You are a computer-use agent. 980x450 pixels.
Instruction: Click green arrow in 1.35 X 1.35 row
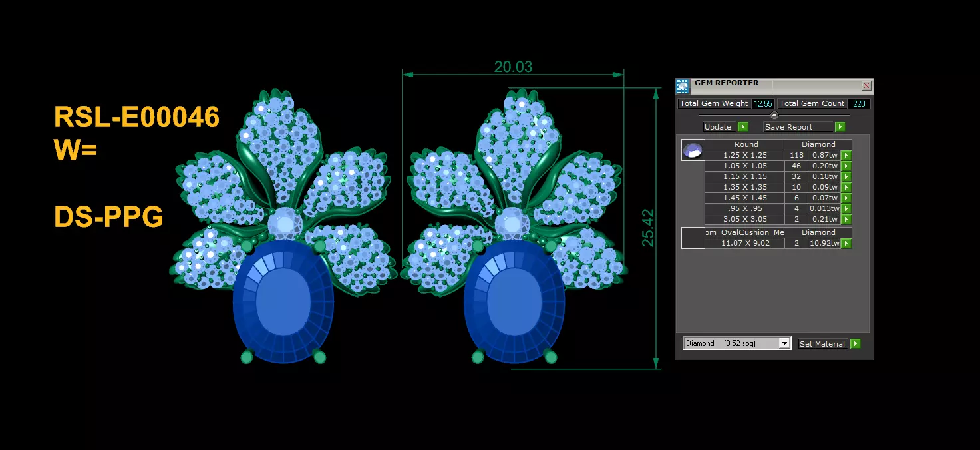click(846, 187)
